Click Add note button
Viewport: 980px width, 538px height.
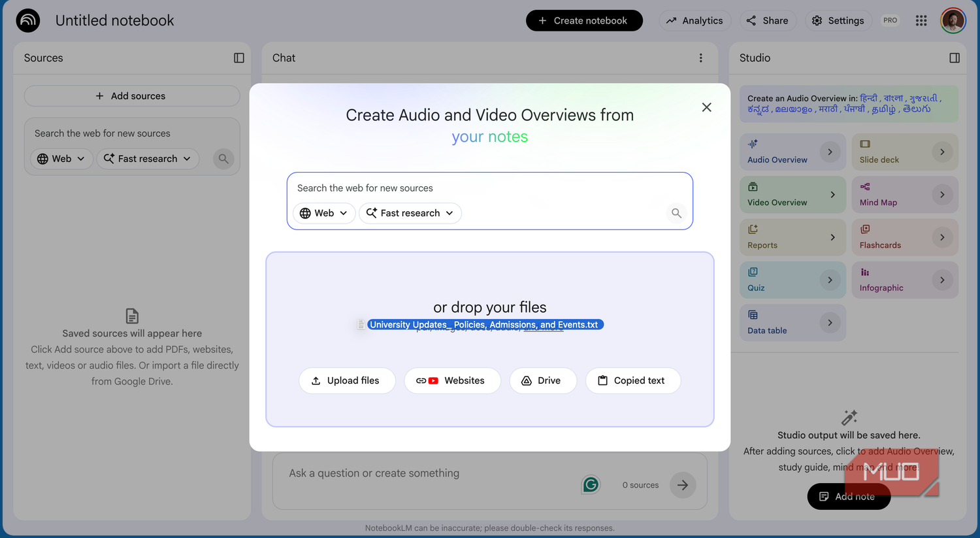pos(849,496)
